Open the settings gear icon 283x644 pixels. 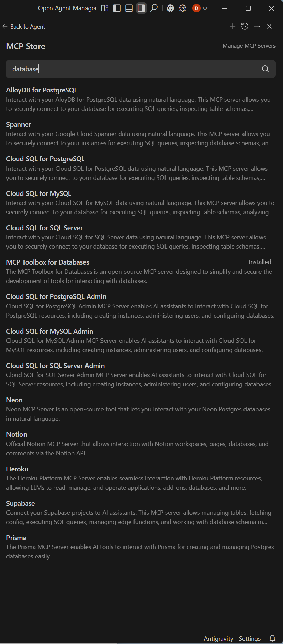183,8
